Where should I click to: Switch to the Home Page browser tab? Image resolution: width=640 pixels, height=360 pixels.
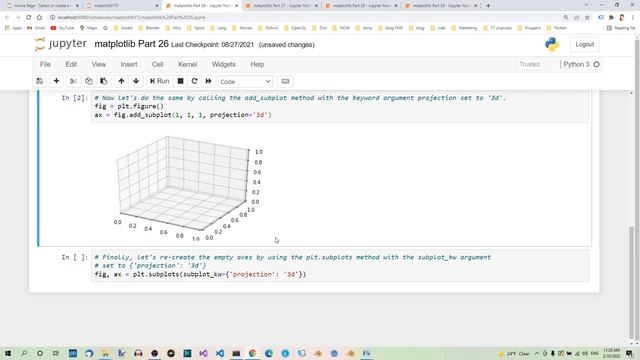[x=42, y=6]
